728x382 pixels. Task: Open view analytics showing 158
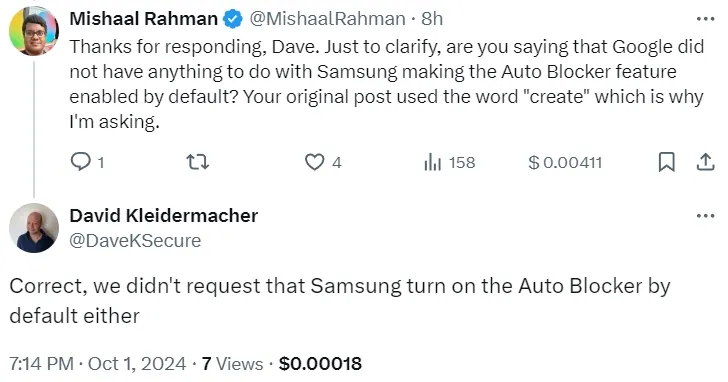[449, 162]
